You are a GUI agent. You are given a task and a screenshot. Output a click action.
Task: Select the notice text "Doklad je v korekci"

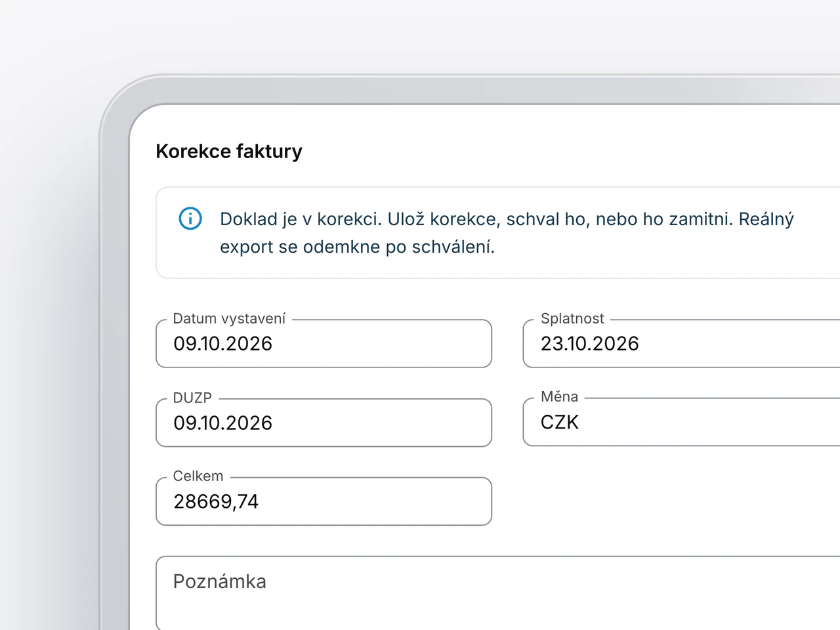[x=301, y=219]
